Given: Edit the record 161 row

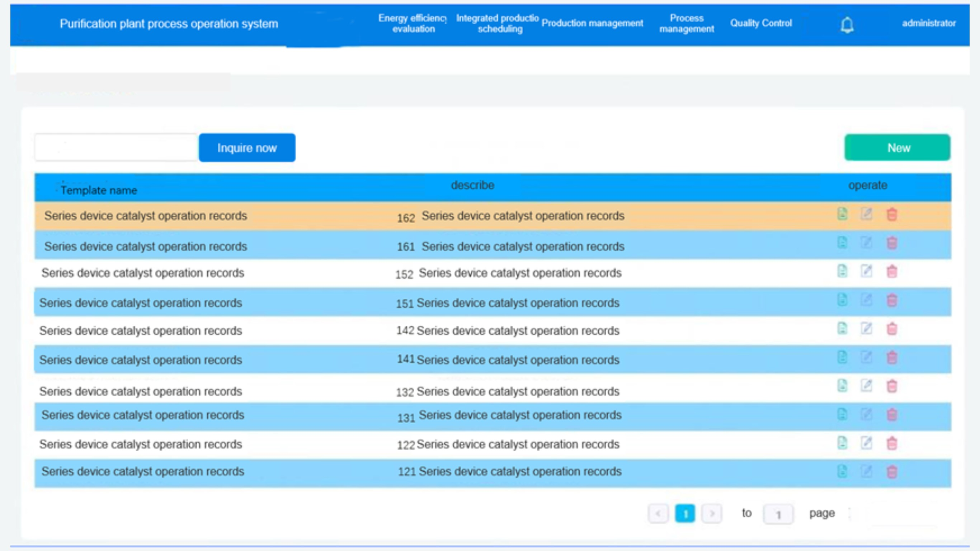Looking at the screenshot, I should [866, 242].
